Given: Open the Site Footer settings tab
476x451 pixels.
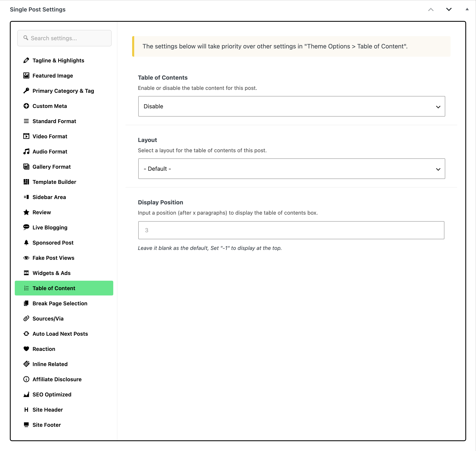Looking at the screenshot, I should pyautogui.click(x=64, y=425).
